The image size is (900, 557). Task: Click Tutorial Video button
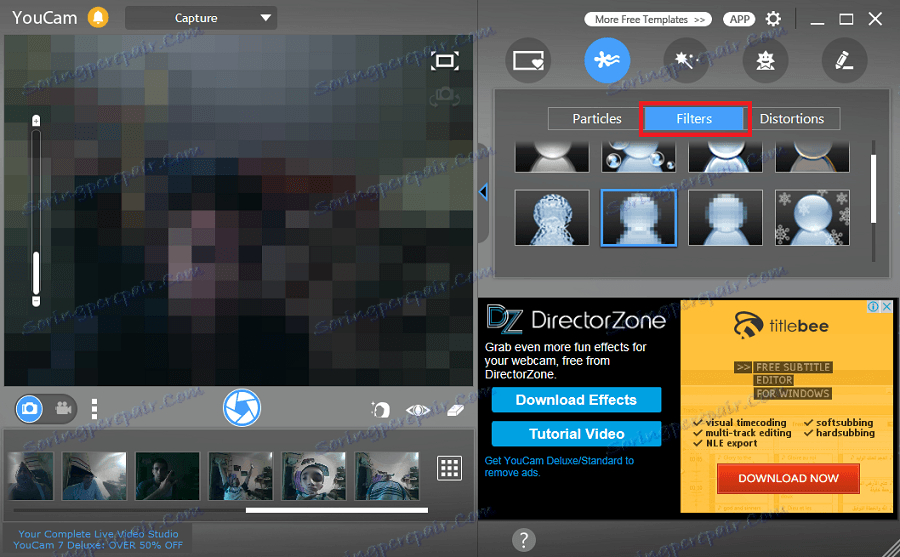click(576, 434)
